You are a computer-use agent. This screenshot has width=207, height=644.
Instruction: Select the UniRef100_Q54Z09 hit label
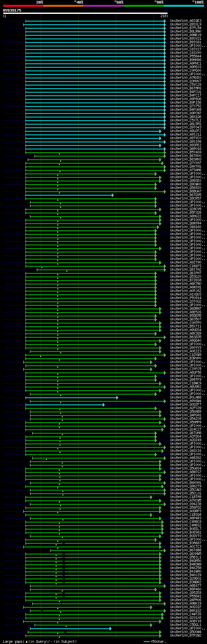tap(186, 419)
